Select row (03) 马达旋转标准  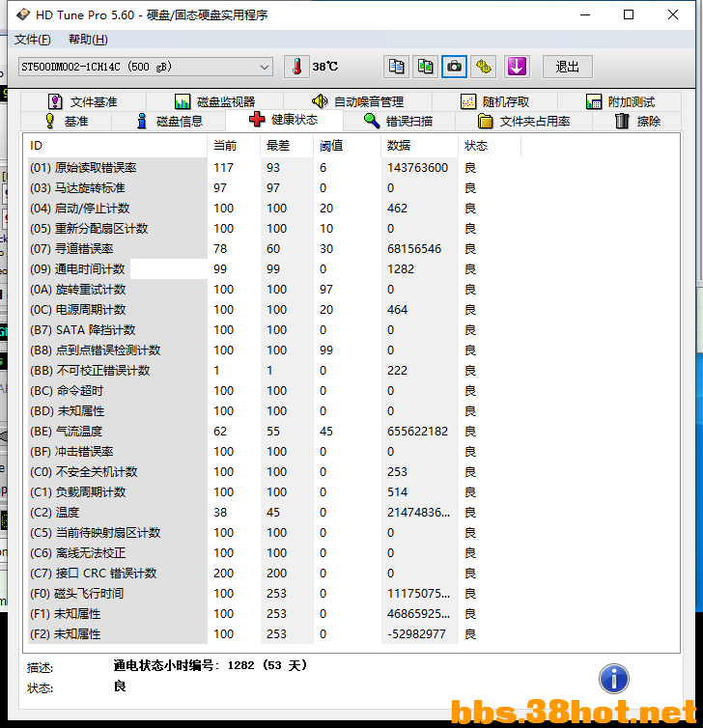(x=274, y=188)
